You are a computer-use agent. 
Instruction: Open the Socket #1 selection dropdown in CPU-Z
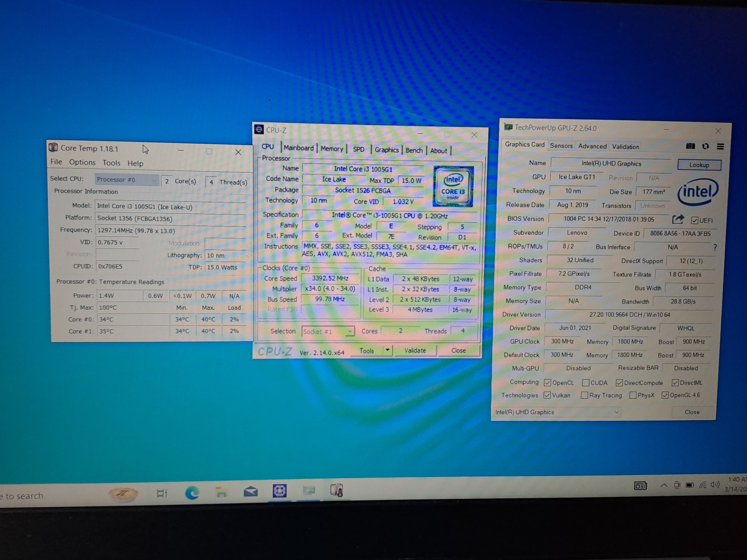tap(328, 331)
